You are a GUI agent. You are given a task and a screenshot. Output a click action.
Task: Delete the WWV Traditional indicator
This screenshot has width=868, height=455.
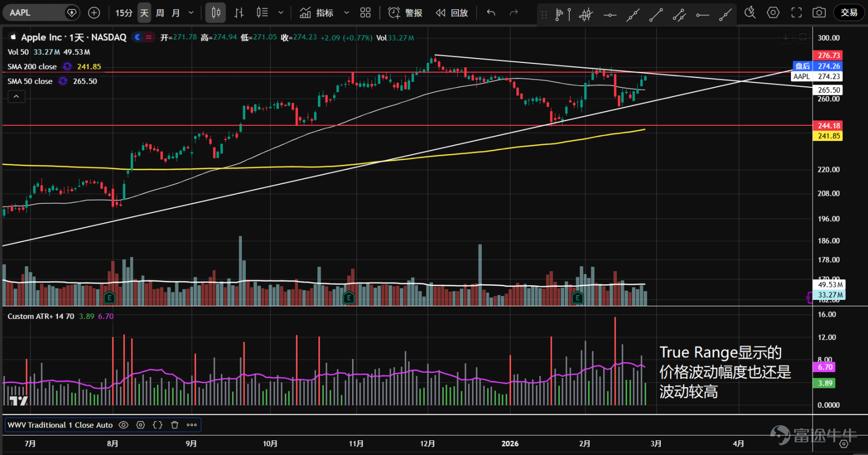(x=175, y=425)
